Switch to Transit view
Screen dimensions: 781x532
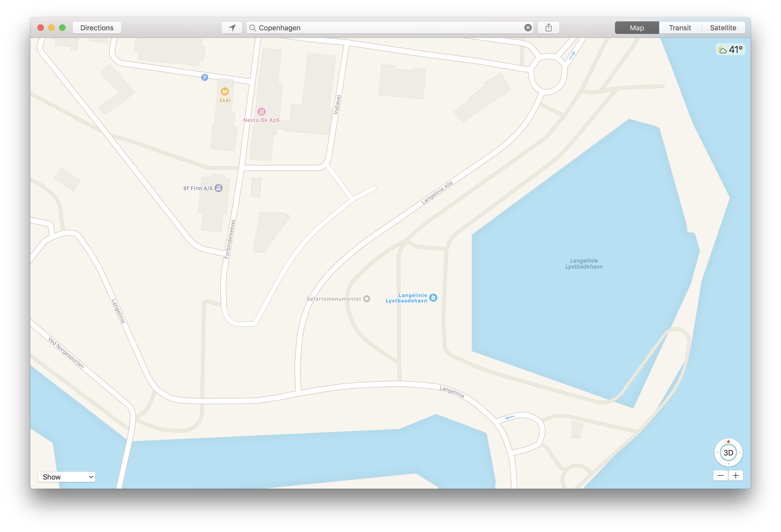point(679,27)
